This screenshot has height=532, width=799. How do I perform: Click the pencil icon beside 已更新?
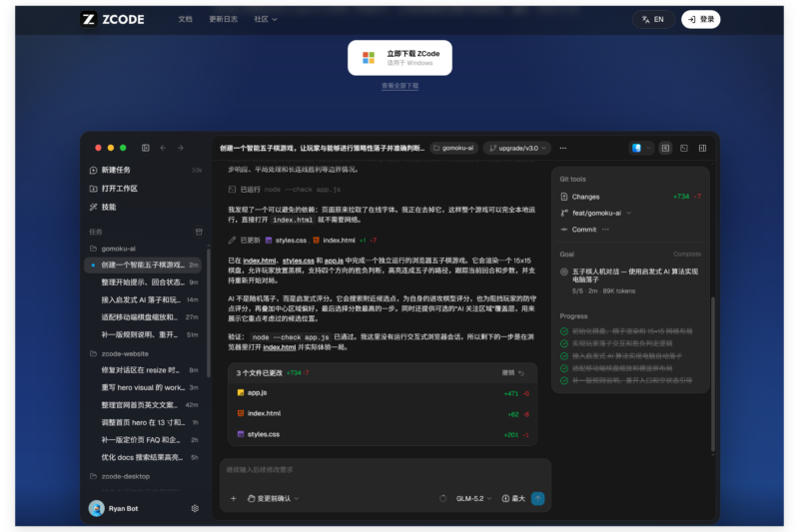[x=232, y=240]
